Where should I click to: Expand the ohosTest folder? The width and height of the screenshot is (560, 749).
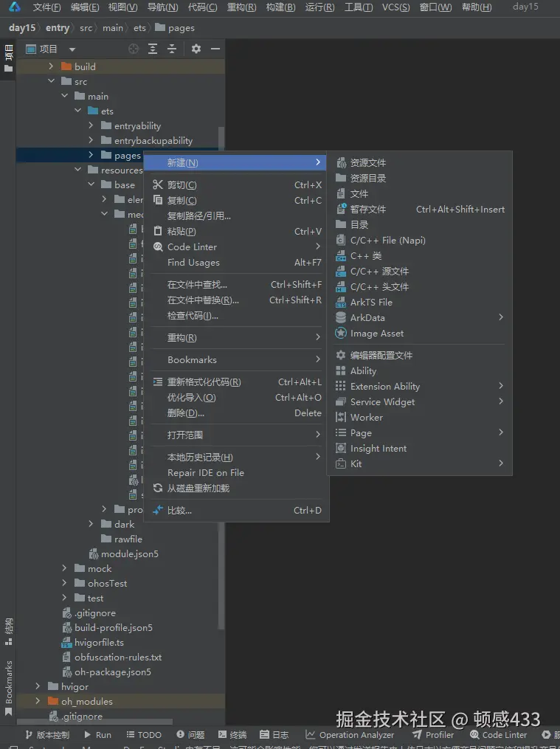click(x=64, y=583)
